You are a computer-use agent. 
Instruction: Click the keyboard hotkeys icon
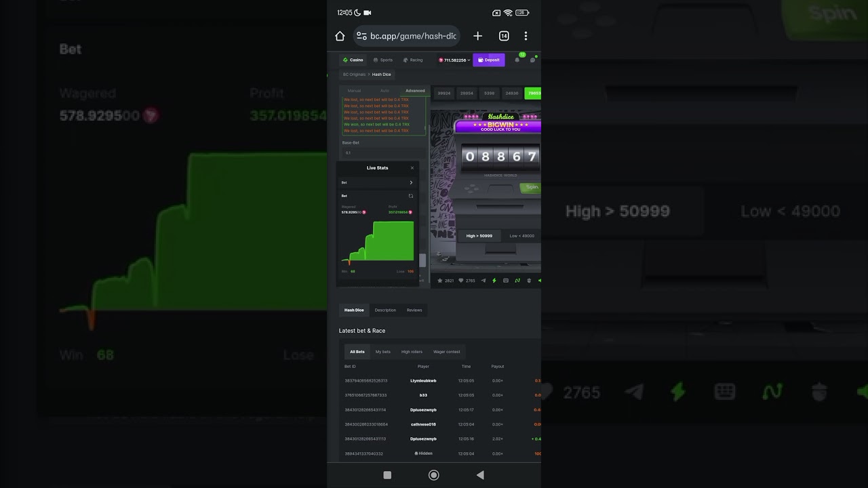coord(506,280)
